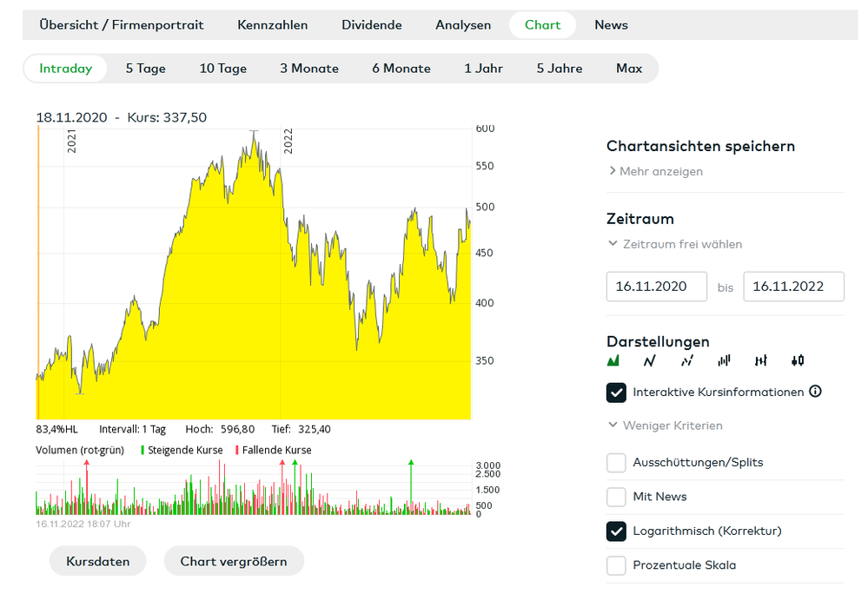Switch to the 6 Monate time range

(x=401, y=69)
